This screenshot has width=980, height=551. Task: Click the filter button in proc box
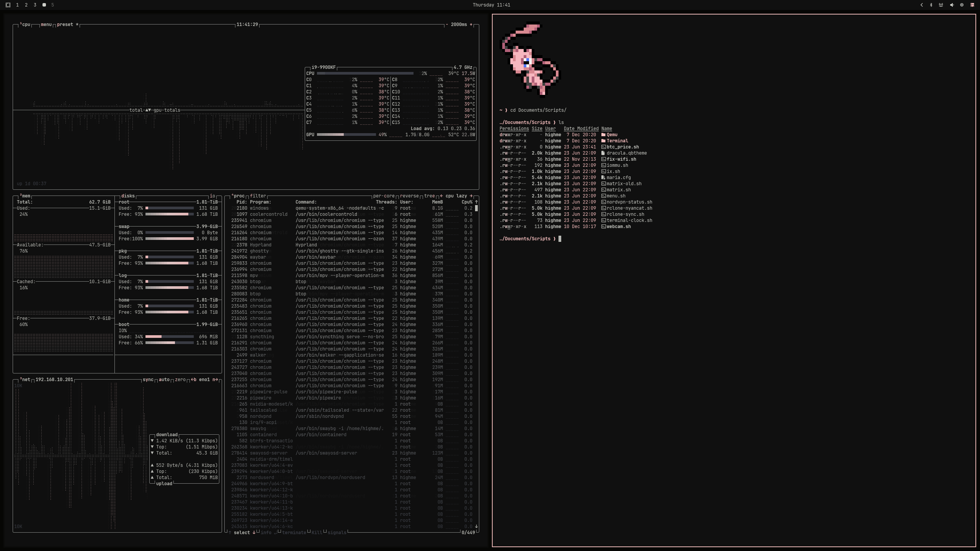click(258, 196)
